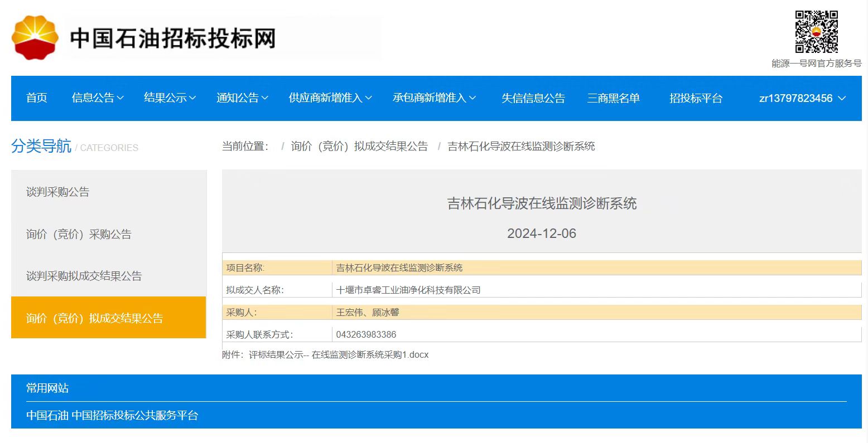Click the page heading 吉林石化导波在线监测诊断系统
This screenshot has height=443, width=868.
pyautogui.click(x=542, y=203)
